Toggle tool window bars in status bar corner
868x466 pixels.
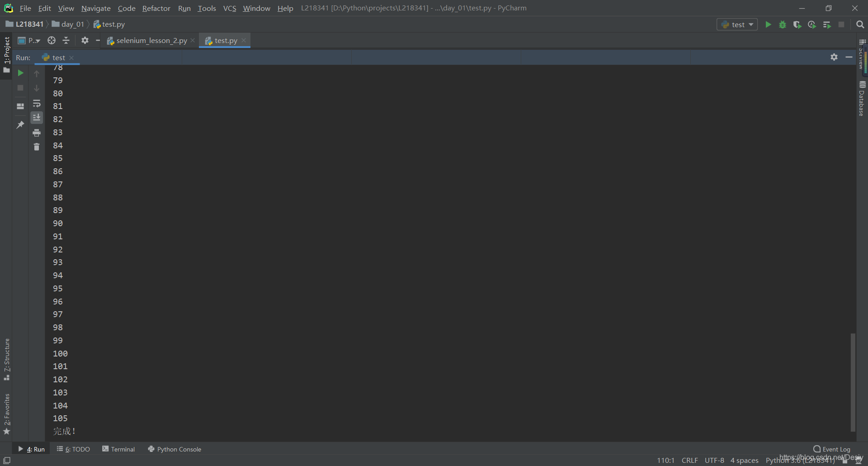point(7,460)
